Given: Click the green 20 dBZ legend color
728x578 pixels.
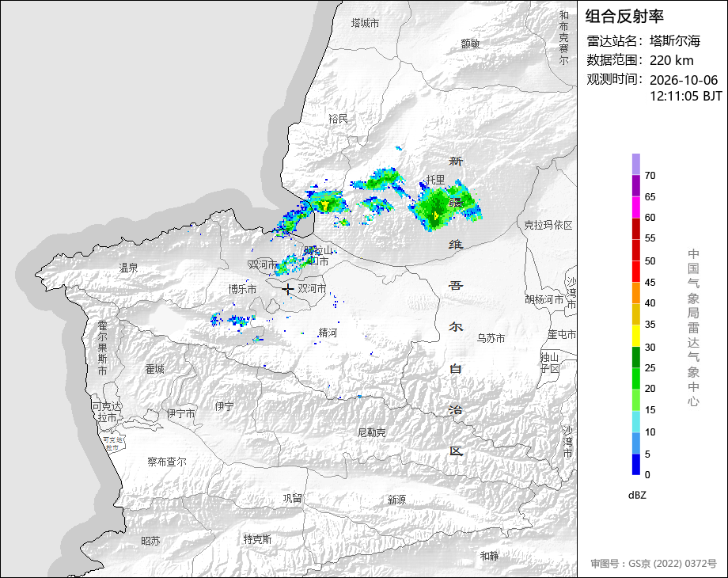Looking at the screenshot, I should coord(636,378).
